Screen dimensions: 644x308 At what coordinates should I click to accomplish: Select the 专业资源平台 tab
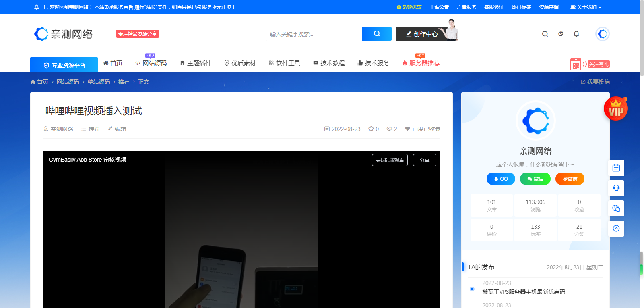(64, 65)
